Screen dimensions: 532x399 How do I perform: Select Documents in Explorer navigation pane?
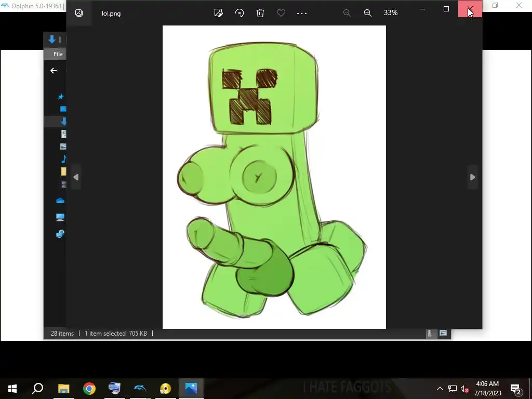pyautogui.click(x=63, y=134)
